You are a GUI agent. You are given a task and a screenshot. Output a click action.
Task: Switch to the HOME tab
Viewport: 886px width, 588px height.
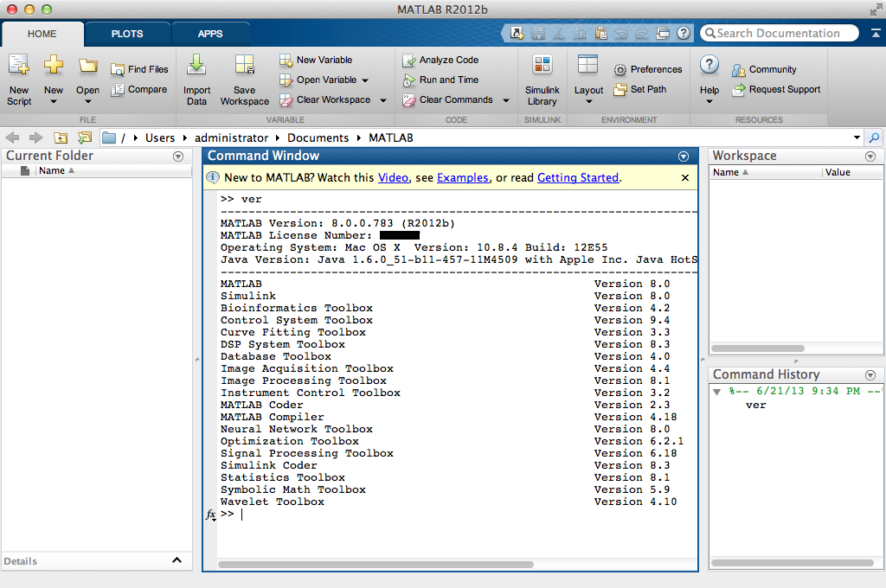click(x=42, y=34)
